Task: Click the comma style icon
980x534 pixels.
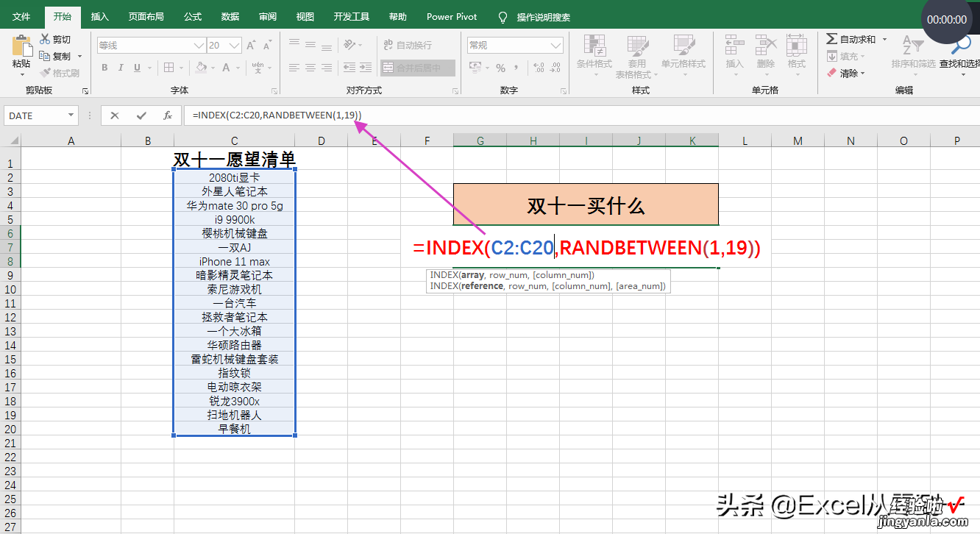Action: pos(516,68)
